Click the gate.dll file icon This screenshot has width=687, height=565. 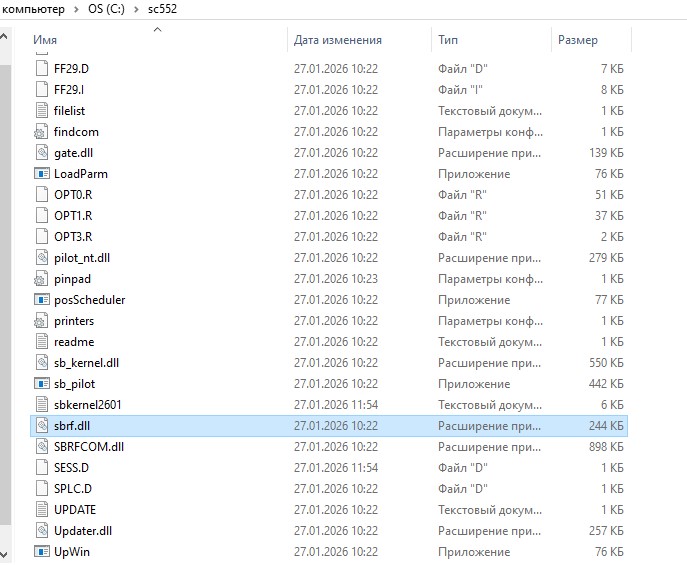click(41, 153)
